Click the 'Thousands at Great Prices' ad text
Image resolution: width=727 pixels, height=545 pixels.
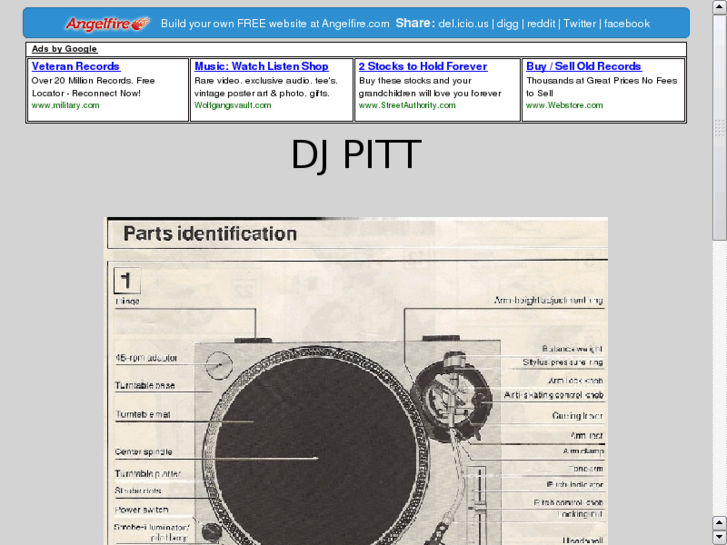(602, 87)
